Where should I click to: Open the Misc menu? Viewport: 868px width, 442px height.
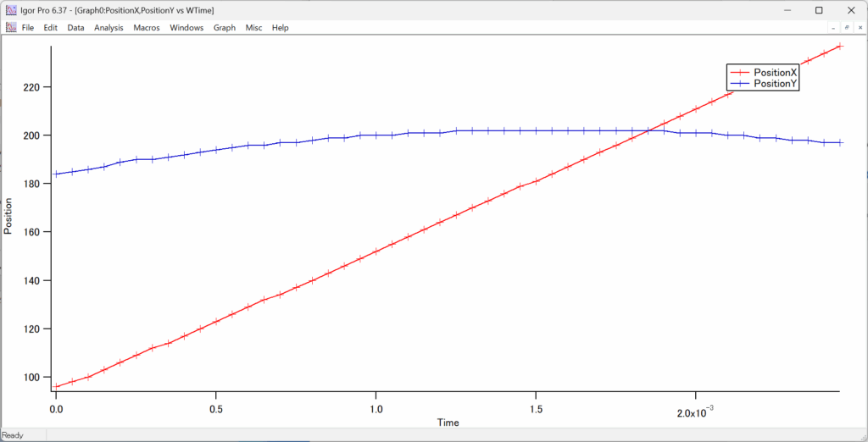pyautogui.click(x=253, y=27)
